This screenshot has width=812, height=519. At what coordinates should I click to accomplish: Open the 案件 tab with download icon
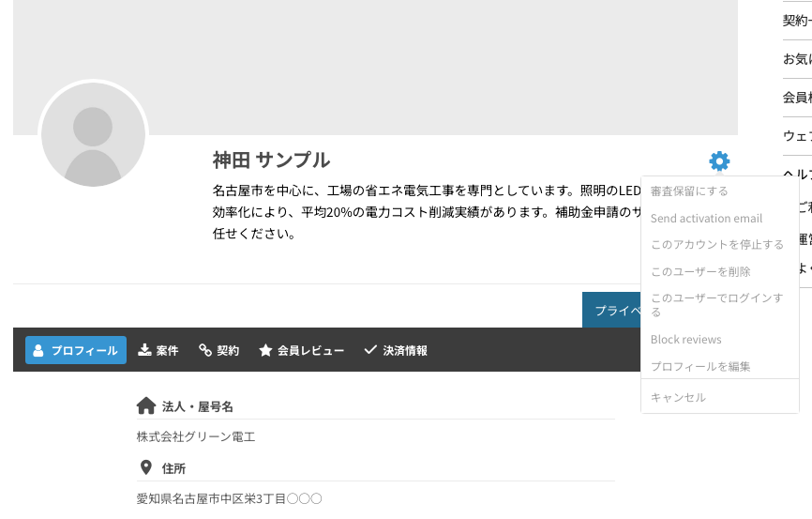(x=158, y=350)
